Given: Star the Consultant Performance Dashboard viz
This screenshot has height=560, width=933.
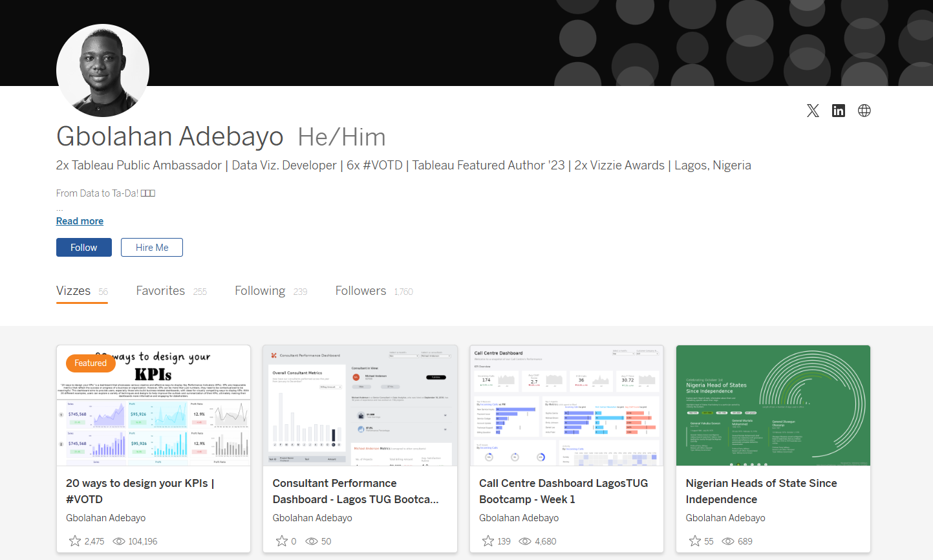Looking at the screenshot, I should (282, 541).
